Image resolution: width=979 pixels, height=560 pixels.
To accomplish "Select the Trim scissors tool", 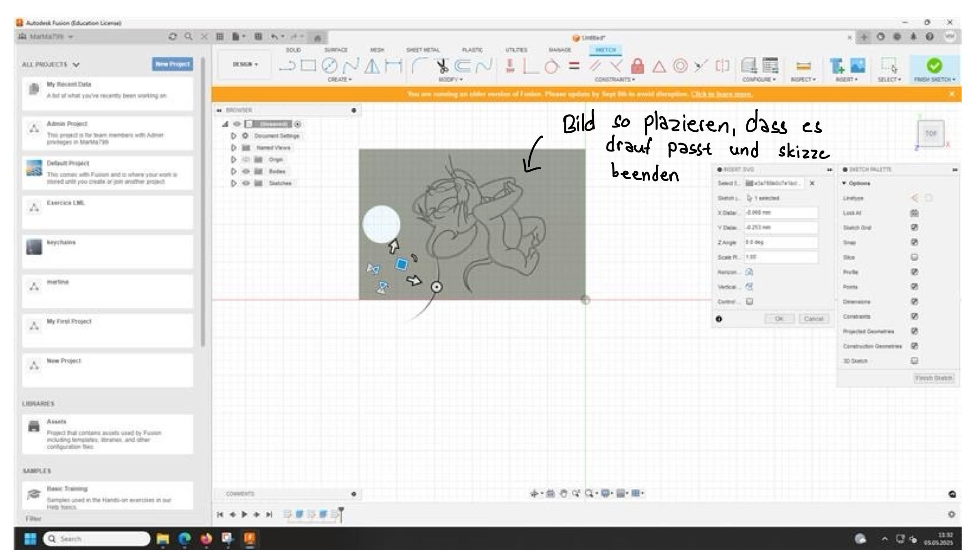I will (441, 66).
